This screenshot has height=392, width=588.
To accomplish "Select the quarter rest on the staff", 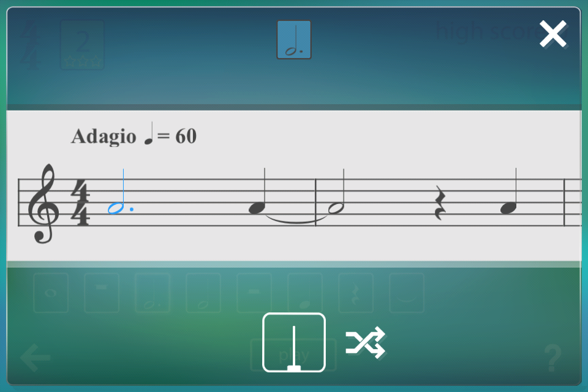I will pyautogui.click(x=440, y=203).
